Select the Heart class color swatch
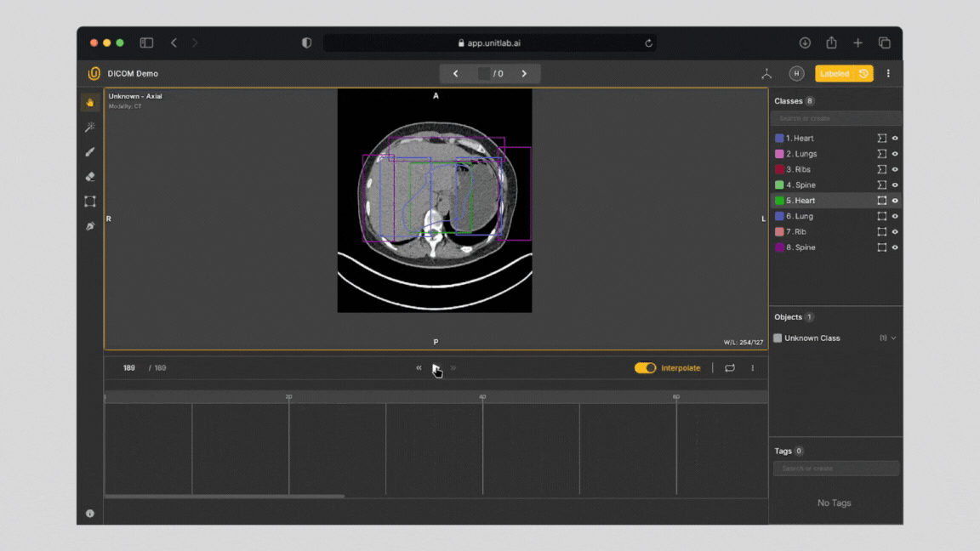Screen dimensions: 980x551 781,138
